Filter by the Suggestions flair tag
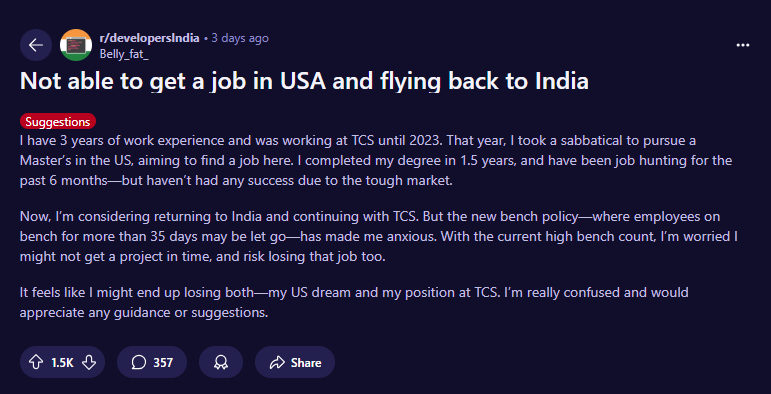 pos(58,121)
